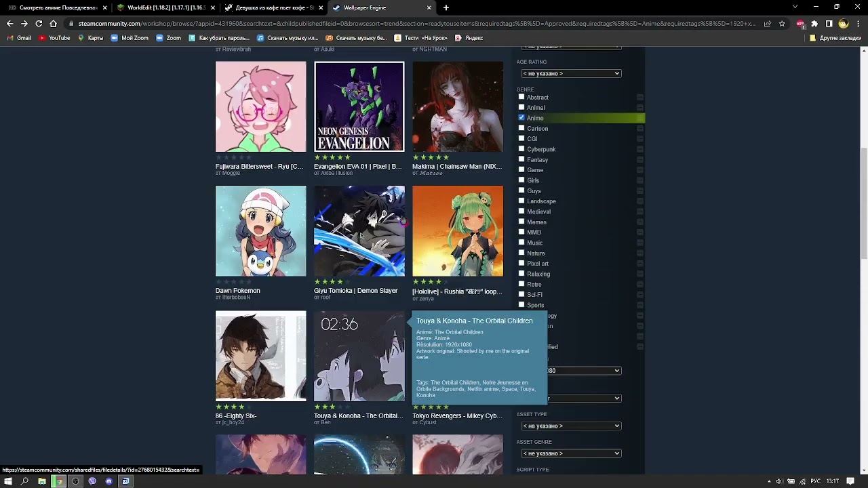Viewport: 868px width, 488px height.
Task: Open Fujiwara Bittersweet Ryu thumbnail
Action: [x=261, y=106]
